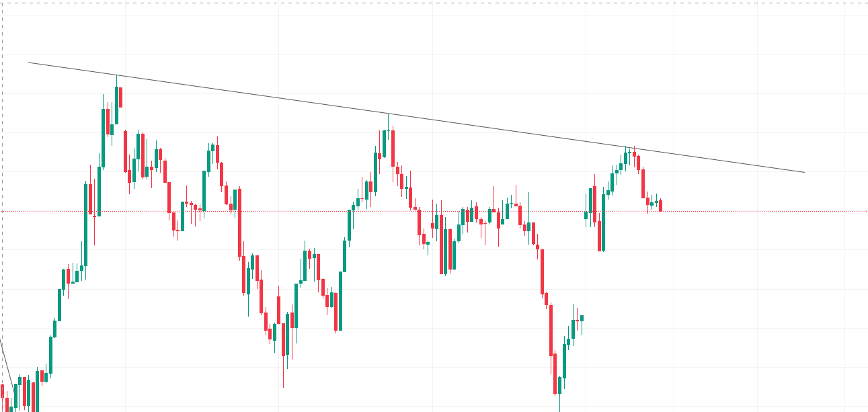The image size is (868, 412).
Task: Click the red candle right after second peak
Action: (x=393, y=155)
